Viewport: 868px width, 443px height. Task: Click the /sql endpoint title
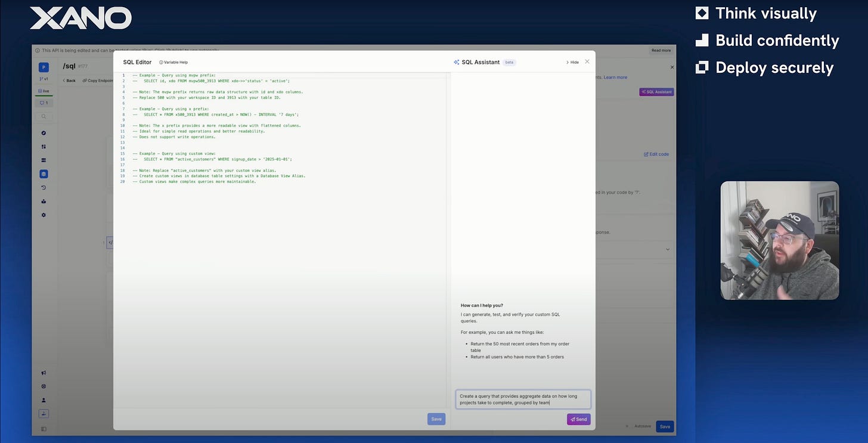[x=69, y=67]
